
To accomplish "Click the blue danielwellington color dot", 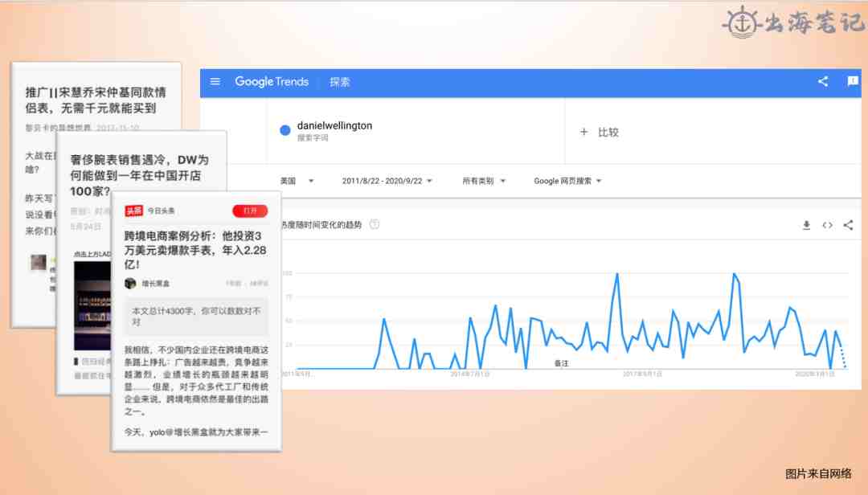I will [285, 131].
